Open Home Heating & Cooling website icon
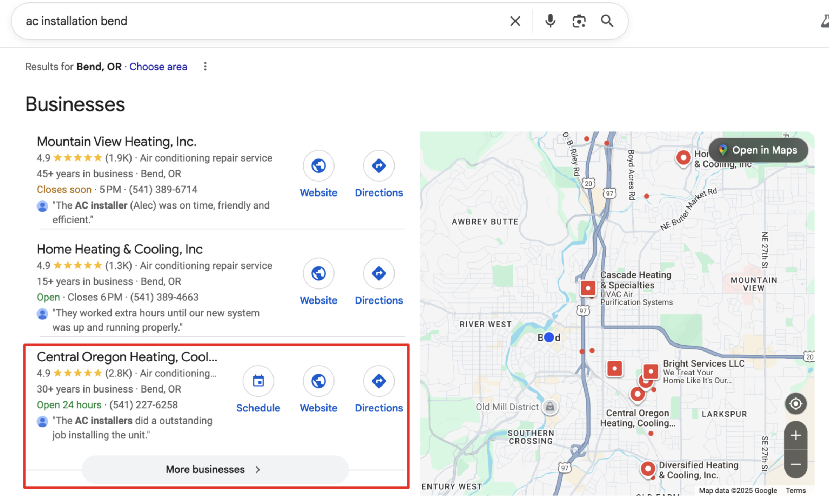This screenshot has width=829, height=504. [x=318, y=273]
